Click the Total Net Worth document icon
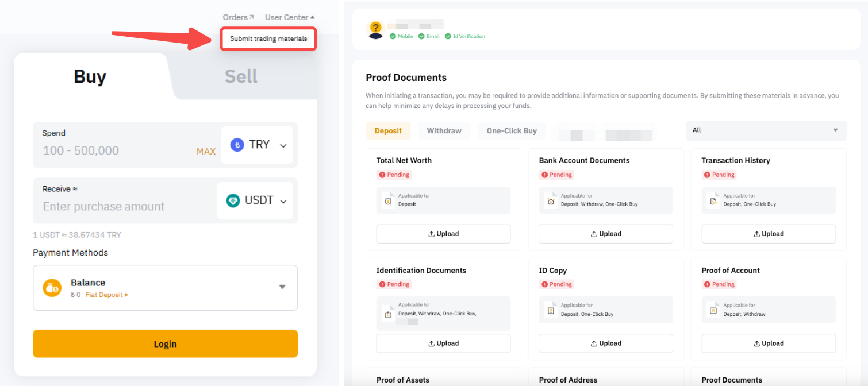 click(388, 201)
